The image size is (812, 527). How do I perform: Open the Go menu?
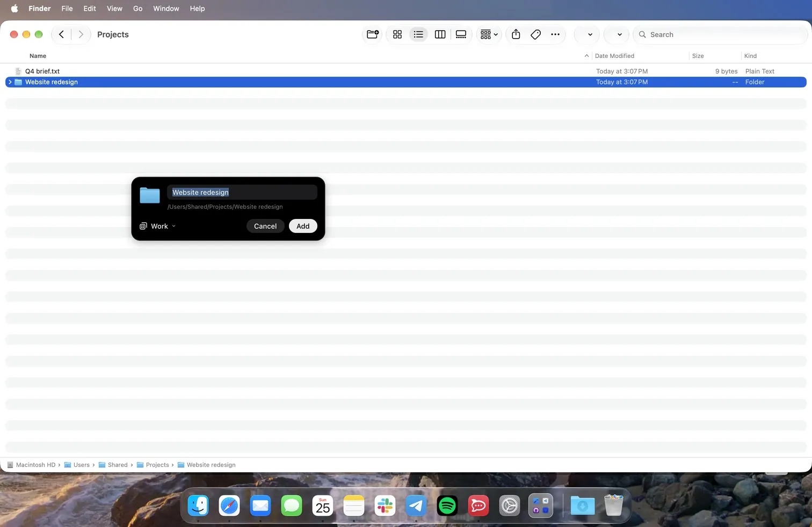138,9
